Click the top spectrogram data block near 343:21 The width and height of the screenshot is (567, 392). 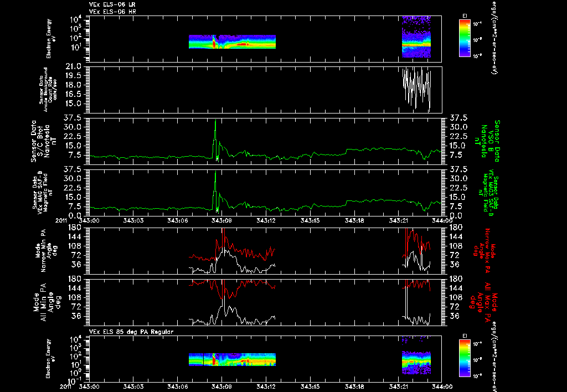[x=416, y=37]
